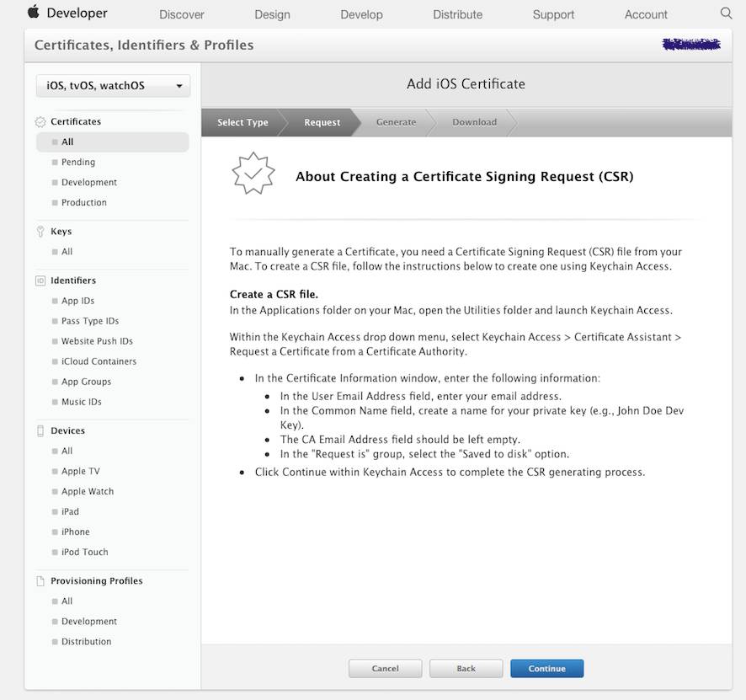Select Apple TV devices
Viewport: 746px width, 700px height.
tap(80, 471)
